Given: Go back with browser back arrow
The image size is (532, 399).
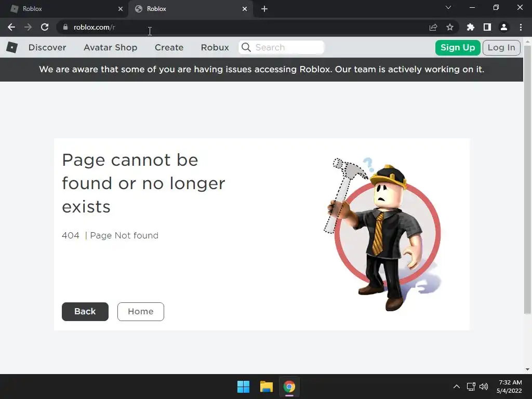Looking at the screenshot, I should pos(11,27).
